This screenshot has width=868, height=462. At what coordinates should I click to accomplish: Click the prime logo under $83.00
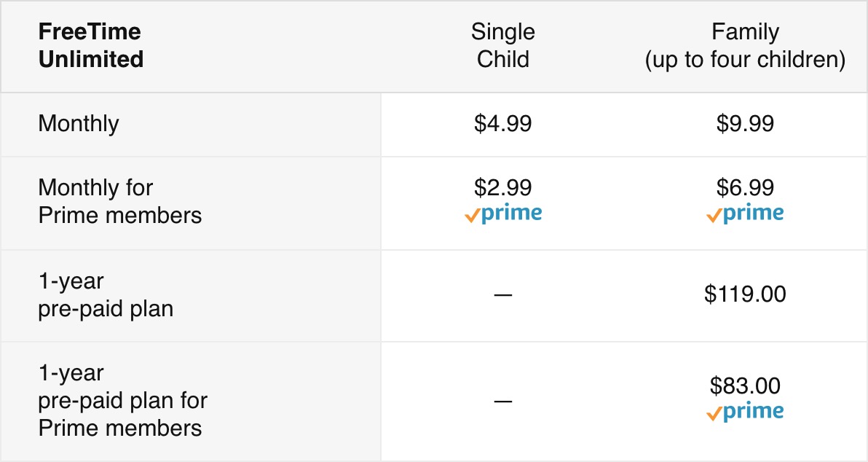pos(745,412)
